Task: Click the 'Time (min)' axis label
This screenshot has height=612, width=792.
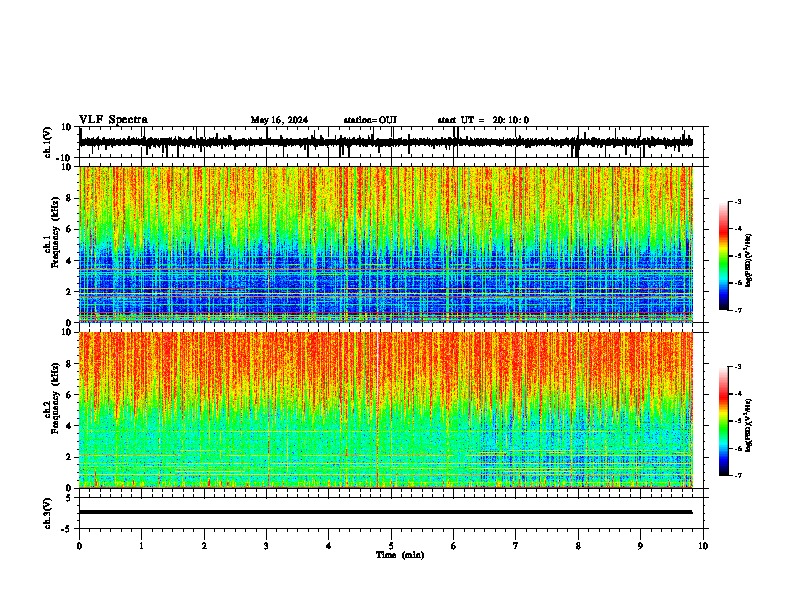Action: pyautogui.click(x=400, y=555)
